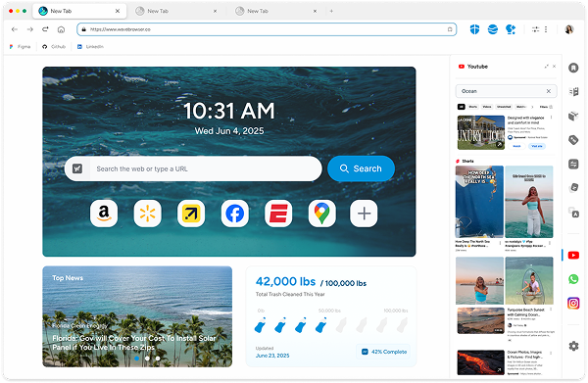The width and height of the screenshot is (588, 383).
Task: Open the Facebook shortcut
Action: (235, 214)
